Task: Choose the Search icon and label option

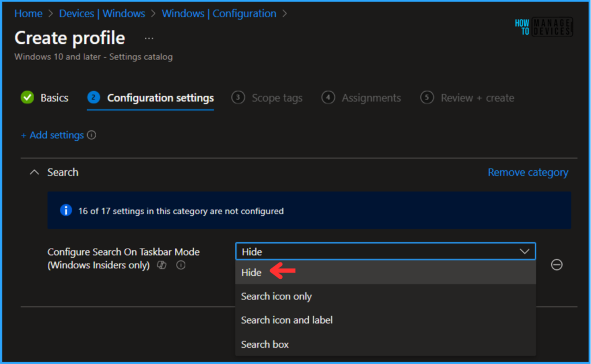Action: pyautogui.click(x=385, y=320)
